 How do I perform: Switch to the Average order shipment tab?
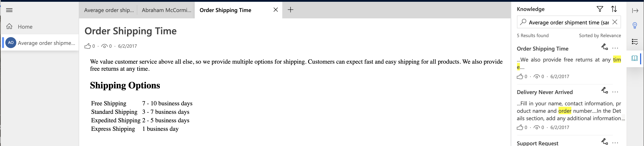tap(109, 10)
